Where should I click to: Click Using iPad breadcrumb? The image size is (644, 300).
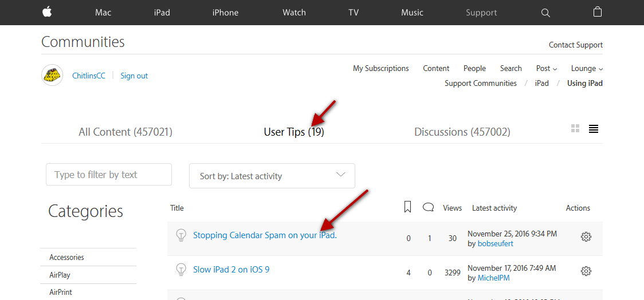coord(585,84)
